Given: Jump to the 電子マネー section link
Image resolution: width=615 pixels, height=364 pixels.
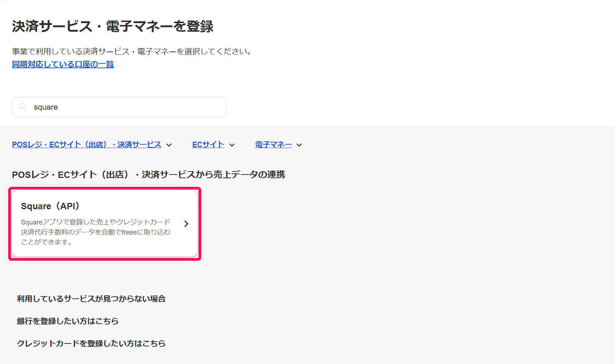Looking at the screenshot, I should pyautogui.click(x=274, y=145).
